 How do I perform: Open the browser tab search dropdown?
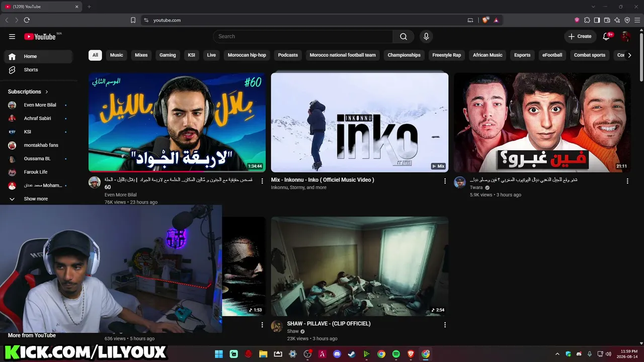594,7
